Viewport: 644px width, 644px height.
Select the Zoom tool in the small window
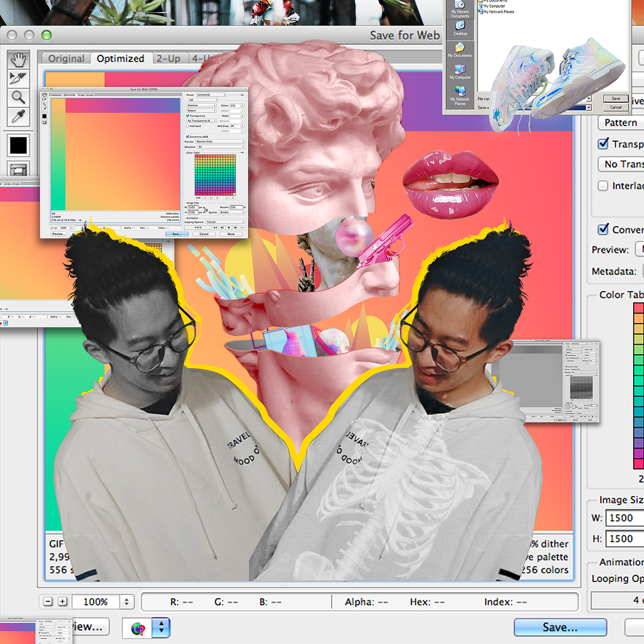(x=44, y=105)
